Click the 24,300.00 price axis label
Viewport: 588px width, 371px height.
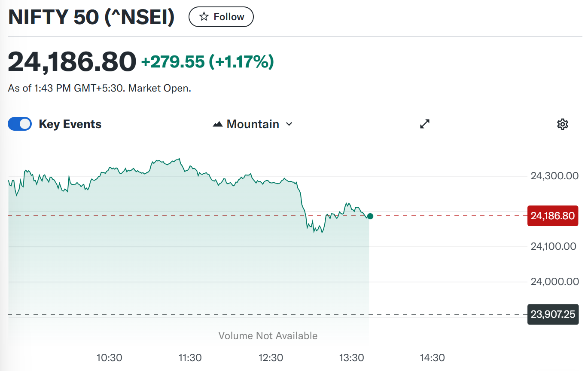click(x=554, y=176)
